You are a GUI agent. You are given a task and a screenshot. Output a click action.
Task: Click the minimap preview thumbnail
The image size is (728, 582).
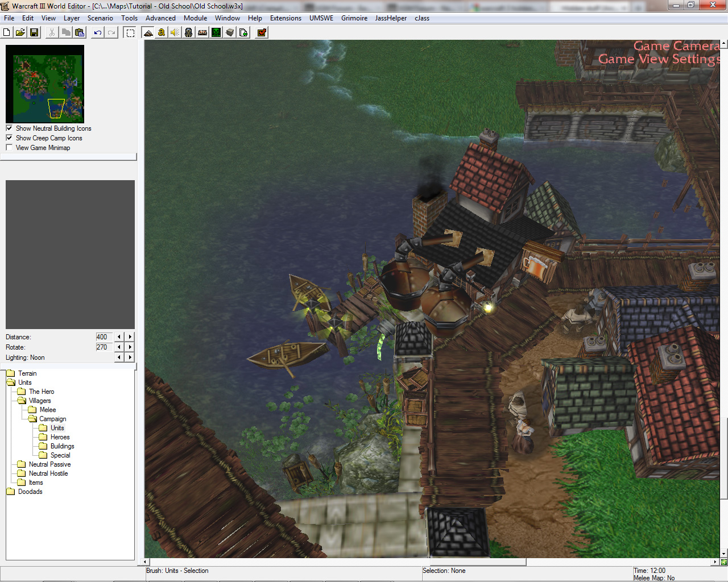pos(45,84)
